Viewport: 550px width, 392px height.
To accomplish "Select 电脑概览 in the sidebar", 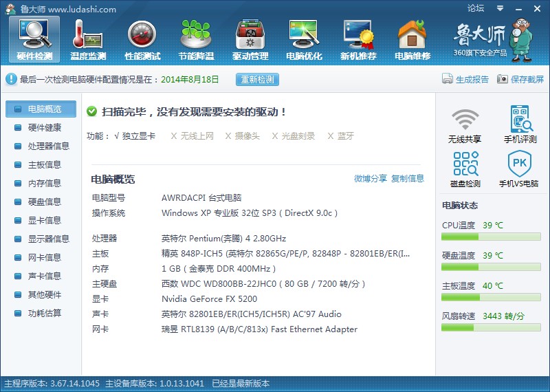I will [x=41, y=109].
